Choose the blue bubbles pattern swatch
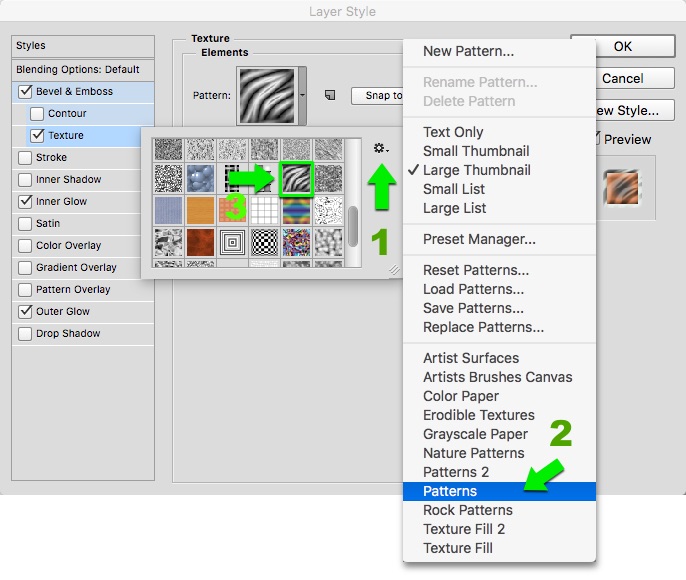686x580 pixels. click(201, 179)
